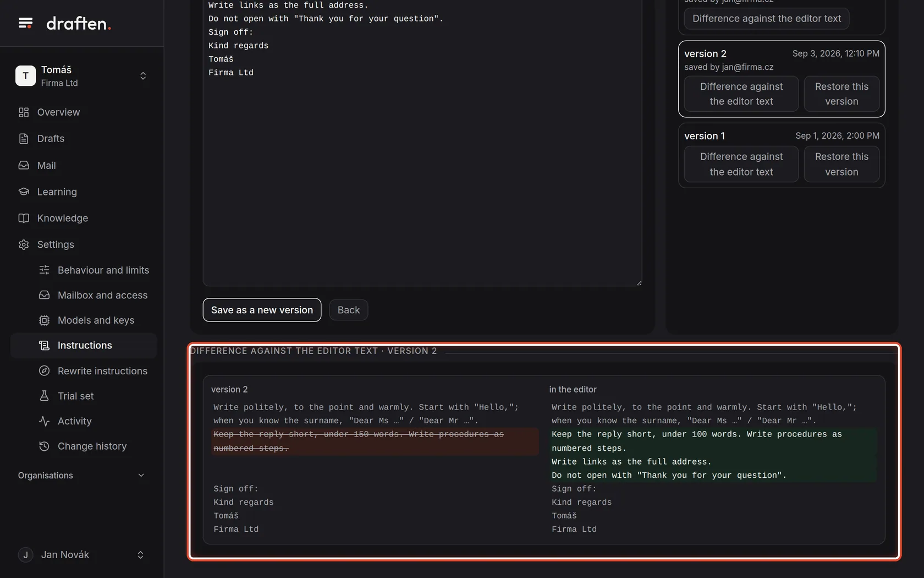Viewport: 924px width, 578px height.
Task: Click the Overview grid icon
Action: (24, 112)
